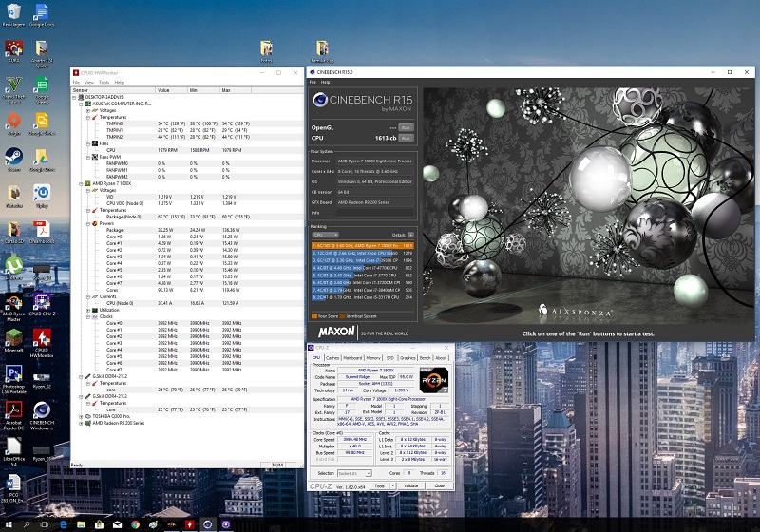Viewport: 760px width, 532px height.
Task: Click the Value column header in HWMonitor
Action: pos(172,90)
